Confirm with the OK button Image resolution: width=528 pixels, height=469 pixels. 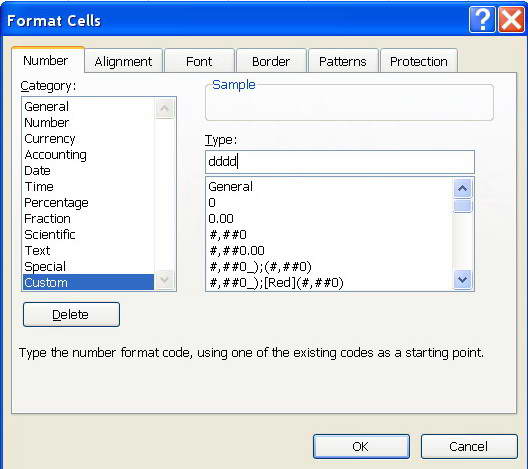(x=361, y=446)
